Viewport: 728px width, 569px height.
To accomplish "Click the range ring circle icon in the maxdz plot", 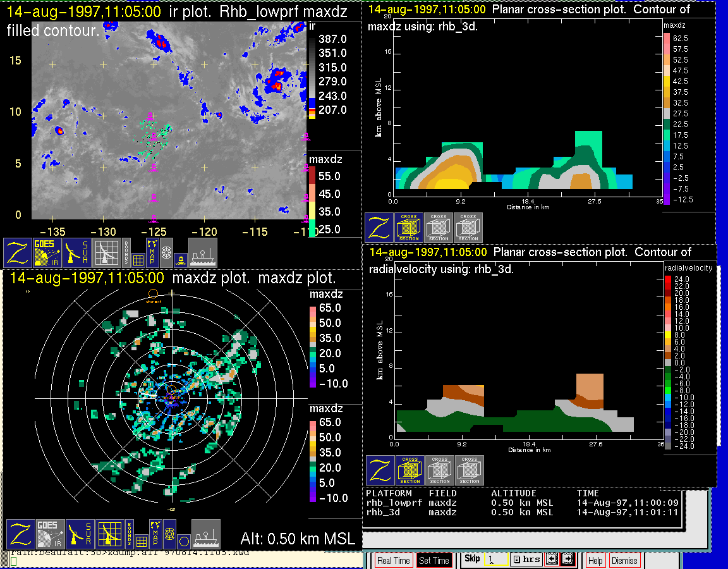I will coord(183,541).
